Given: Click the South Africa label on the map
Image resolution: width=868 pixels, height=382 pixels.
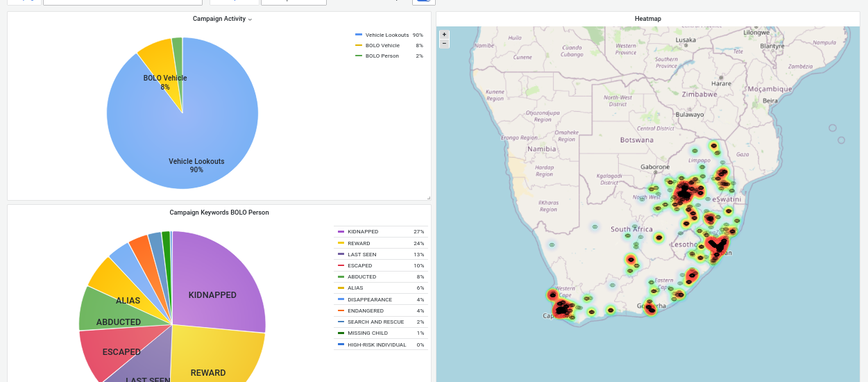Looking at the screenshot, I should point(631,229).
